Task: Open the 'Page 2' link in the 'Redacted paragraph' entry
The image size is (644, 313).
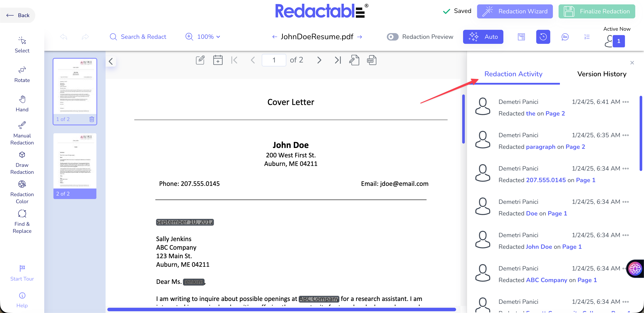Action: point(575,147)
